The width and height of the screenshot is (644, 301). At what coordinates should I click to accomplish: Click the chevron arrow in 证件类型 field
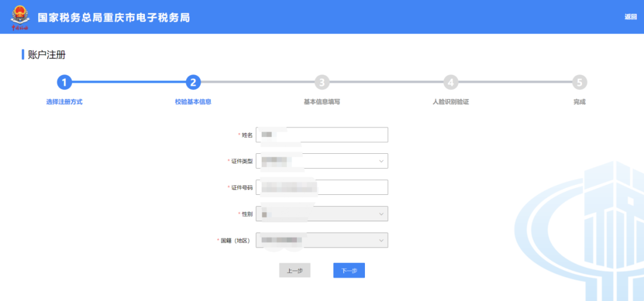click(381, 162)
